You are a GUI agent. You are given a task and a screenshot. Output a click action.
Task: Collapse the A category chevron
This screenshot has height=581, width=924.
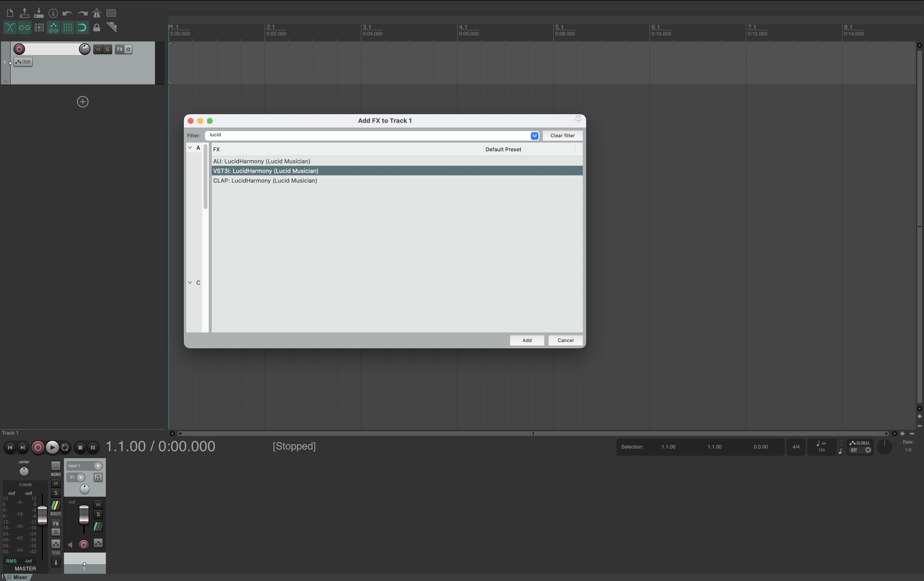(x=190, y=148)
